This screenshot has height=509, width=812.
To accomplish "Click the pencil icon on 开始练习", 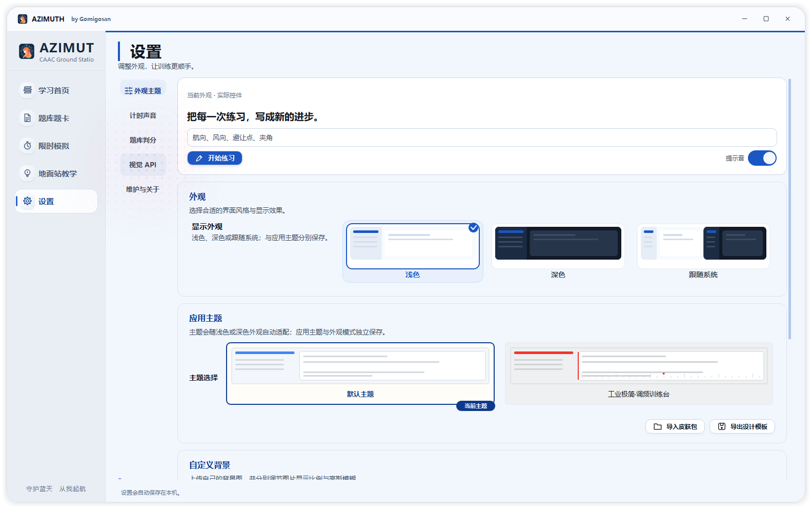I will [199, 159].
